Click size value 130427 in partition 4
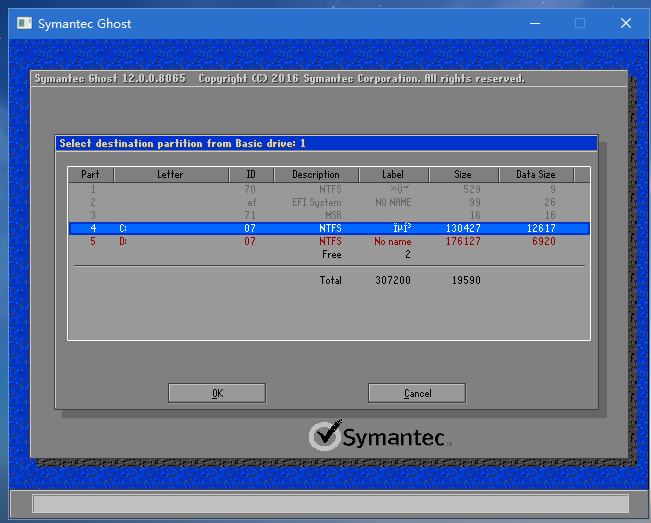This screenshot has width=651, height=523. click(x=463, y=228)
